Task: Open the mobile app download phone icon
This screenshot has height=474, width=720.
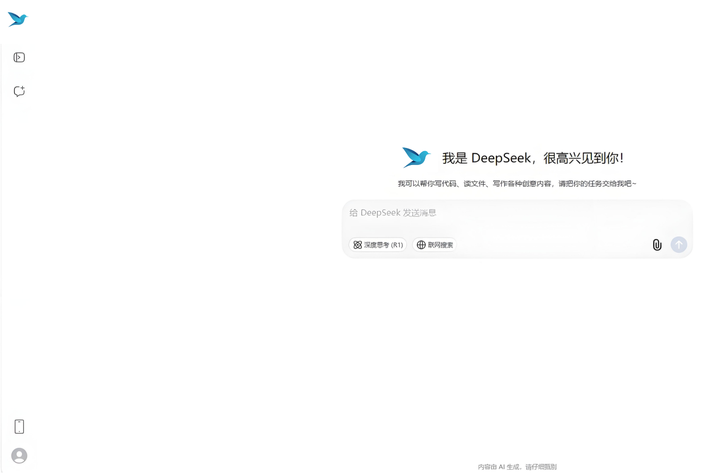Action: click(x=19, y=427)
